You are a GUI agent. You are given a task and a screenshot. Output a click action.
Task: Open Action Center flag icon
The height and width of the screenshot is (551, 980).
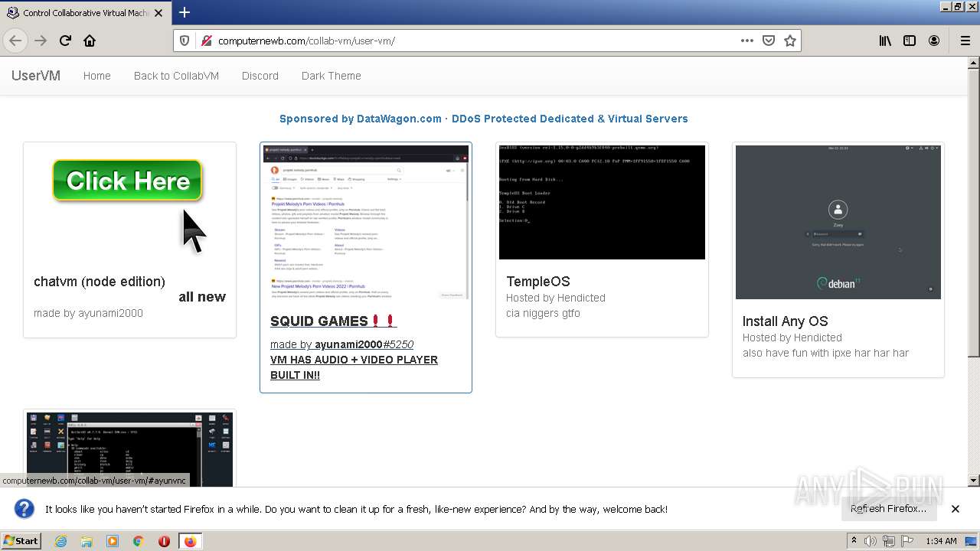point(906,541)
